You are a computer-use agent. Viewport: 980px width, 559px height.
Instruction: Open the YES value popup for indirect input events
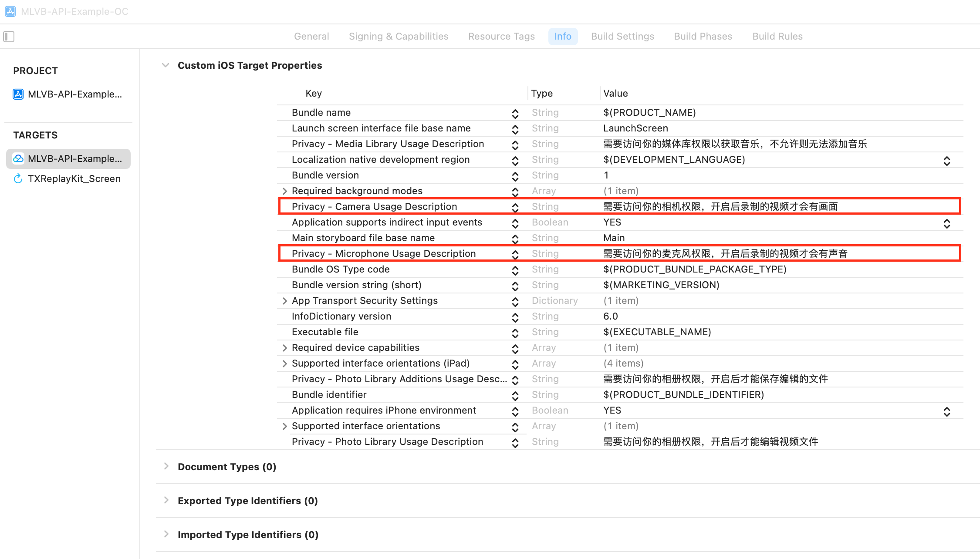[946, 223]
